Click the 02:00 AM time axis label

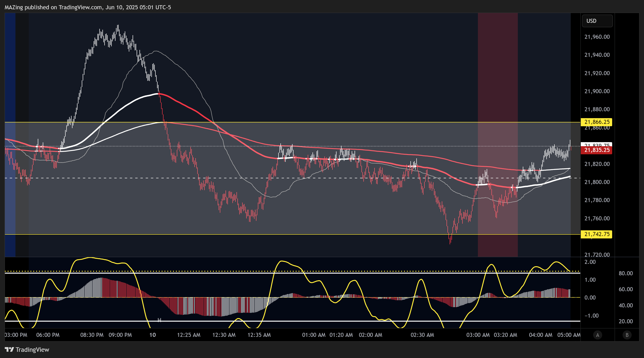click(370, 335)
